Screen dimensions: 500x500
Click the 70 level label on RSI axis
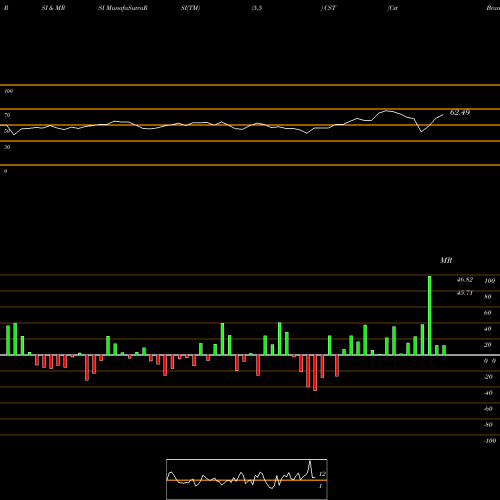[x=7, y=115]
